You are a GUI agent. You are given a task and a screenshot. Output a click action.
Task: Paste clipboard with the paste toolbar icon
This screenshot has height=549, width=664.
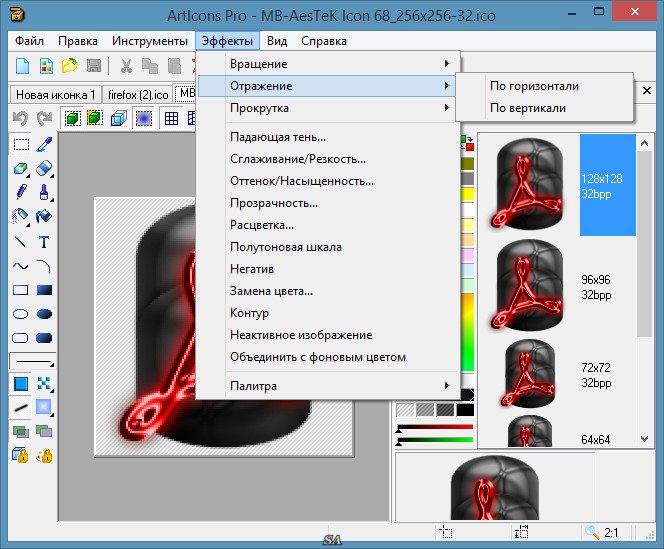click(174, 66)
